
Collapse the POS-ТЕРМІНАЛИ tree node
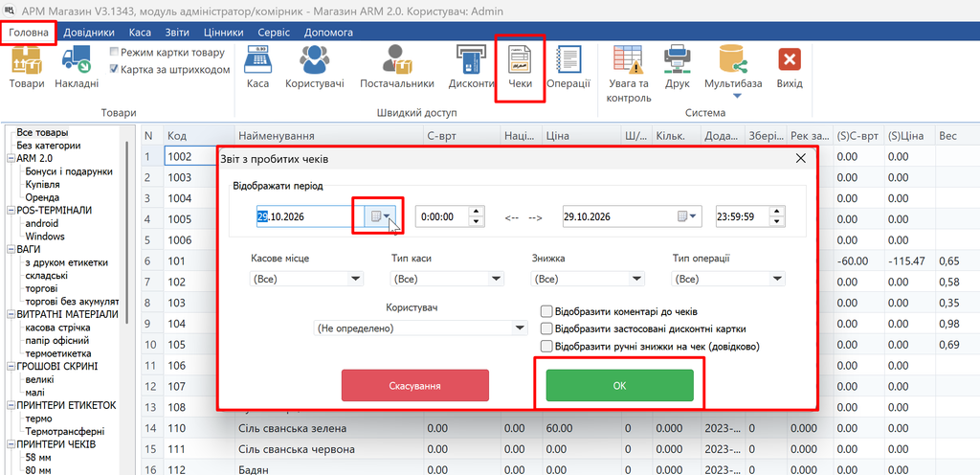11,210
